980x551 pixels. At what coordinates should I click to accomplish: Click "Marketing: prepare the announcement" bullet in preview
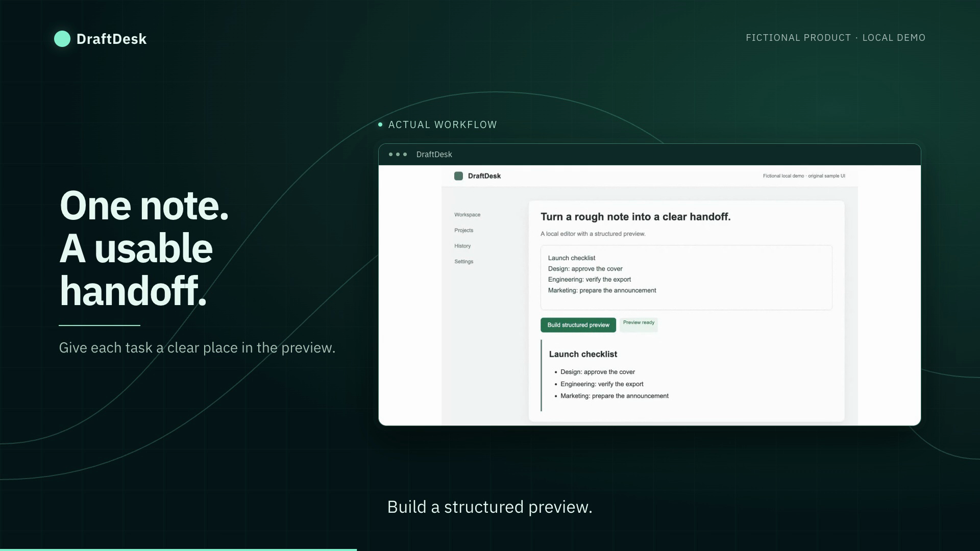[x=614, y=396]
